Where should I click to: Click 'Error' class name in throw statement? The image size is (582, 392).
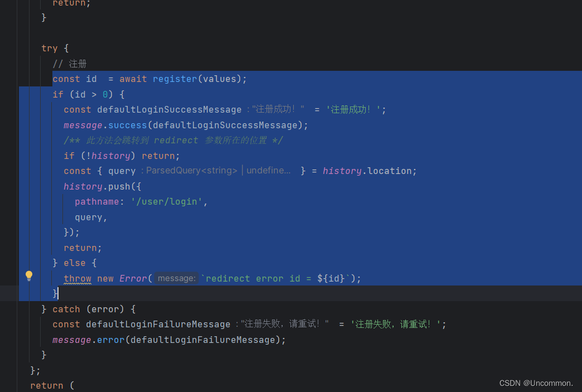(x=133, y=279)
